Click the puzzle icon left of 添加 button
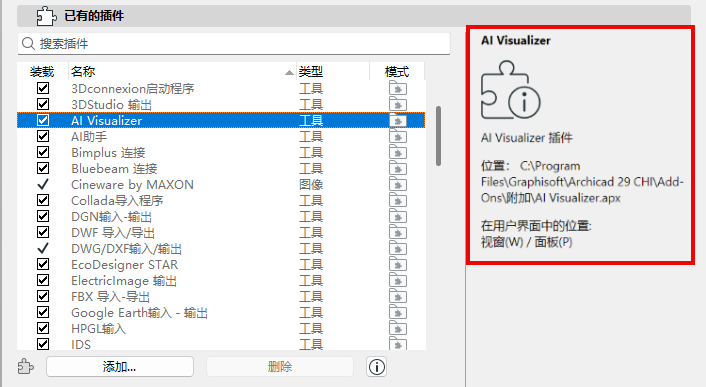Viewport: 706px width, 387px height. pyautogui.click(x=26, y=366)
